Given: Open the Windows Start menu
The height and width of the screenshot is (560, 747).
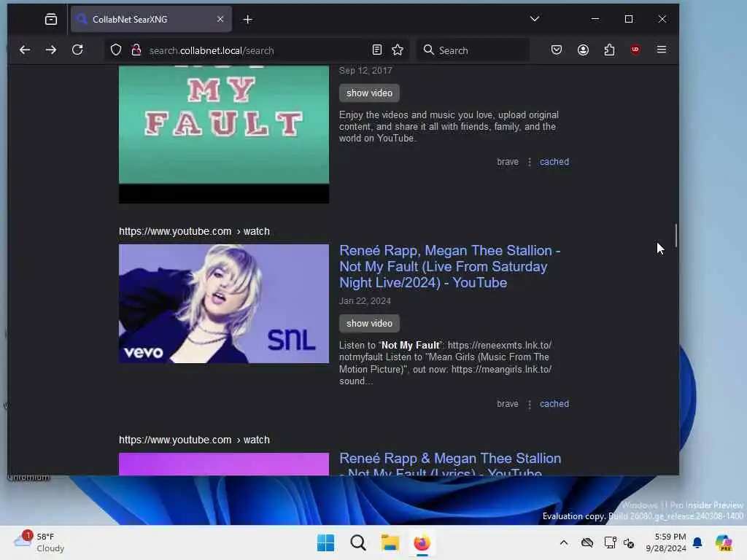Looking at the screenshot, I should coord(326,542).
